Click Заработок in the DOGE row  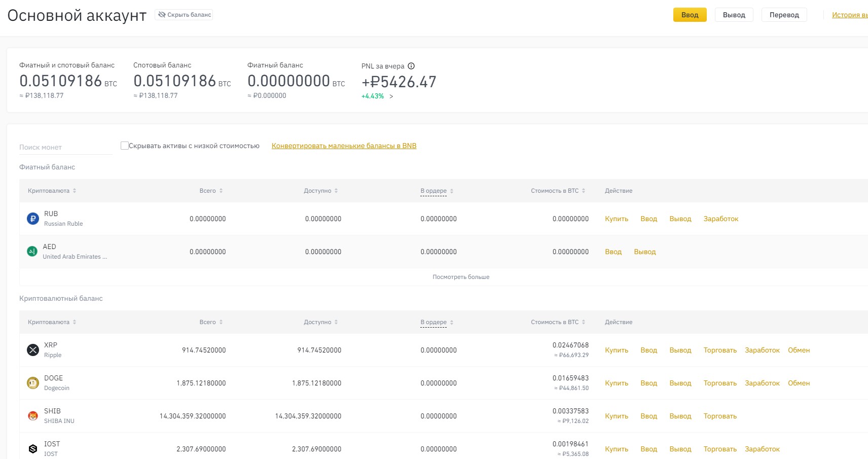click(x=762, y=383)
